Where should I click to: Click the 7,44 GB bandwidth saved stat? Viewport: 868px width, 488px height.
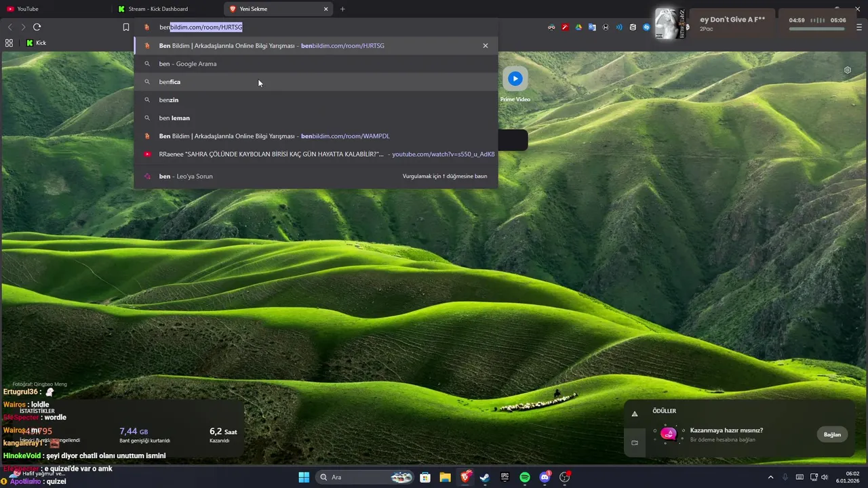click(144, 434)
